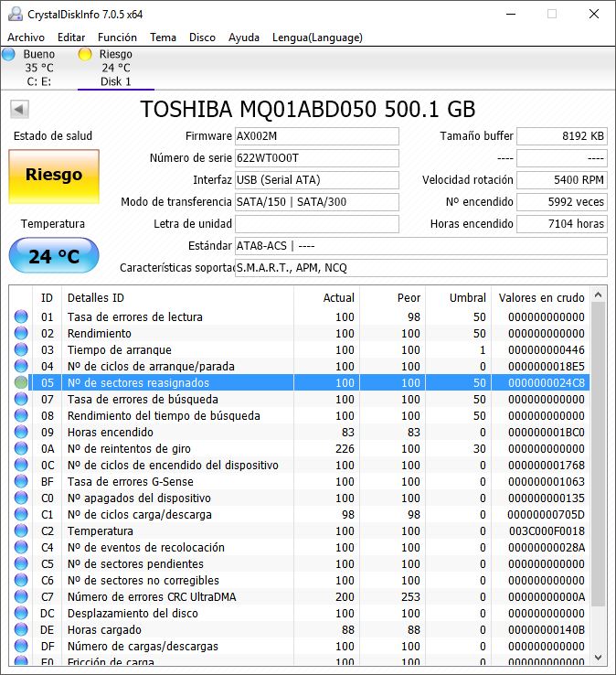This screenshot has width=616, height=675.
Task: Click status icon for row C6 sectores no corregibles
Action: [x=21, y=580]
